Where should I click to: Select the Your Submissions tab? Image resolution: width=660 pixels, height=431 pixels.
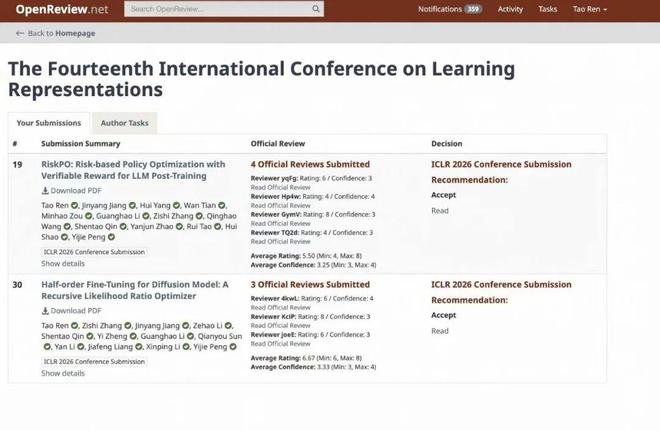(49, 123)
